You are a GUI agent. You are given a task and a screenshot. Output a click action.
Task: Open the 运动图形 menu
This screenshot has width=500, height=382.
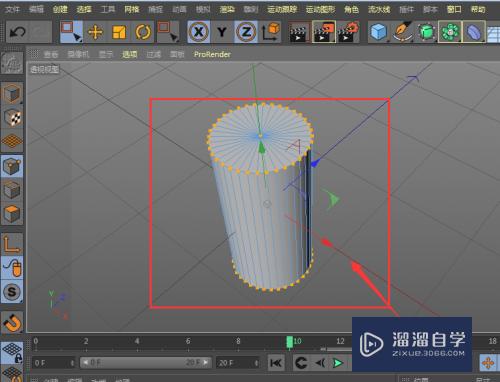(x=320, y=9)
